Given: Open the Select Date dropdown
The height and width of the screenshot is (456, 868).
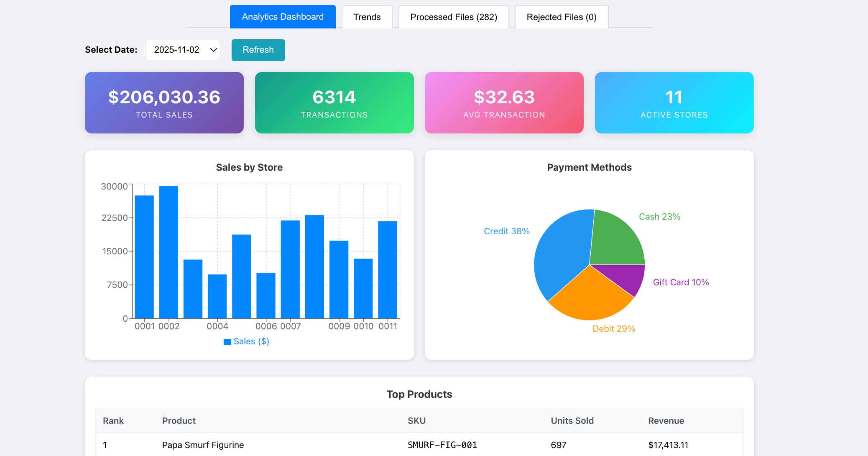Looking at the screenshot, I should (182, 49).
